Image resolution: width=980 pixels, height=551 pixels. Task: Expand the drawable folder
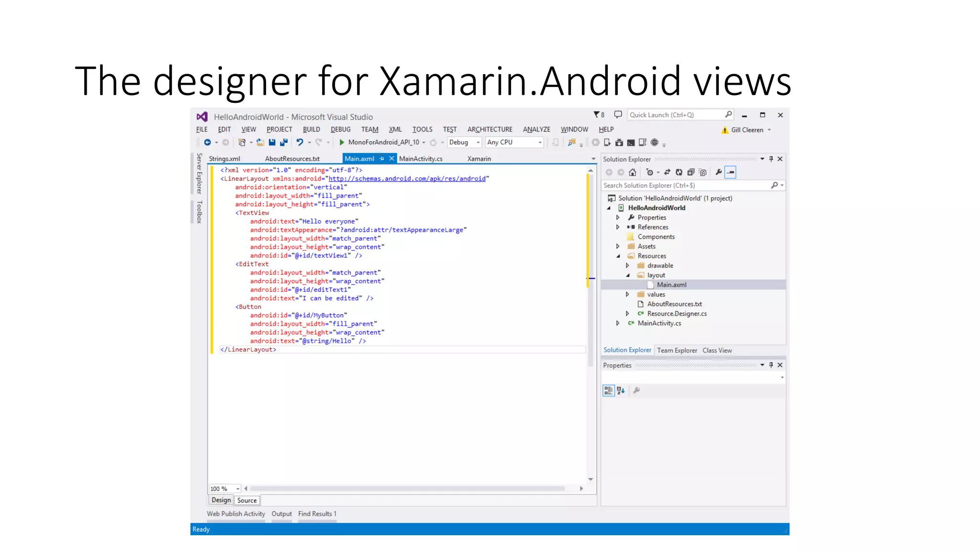click(627, 266)
